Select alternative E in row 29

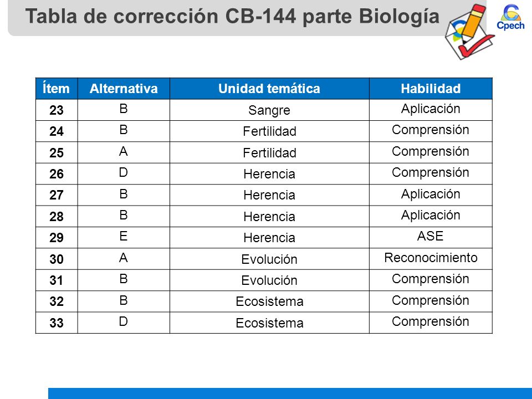click(124, 237)
